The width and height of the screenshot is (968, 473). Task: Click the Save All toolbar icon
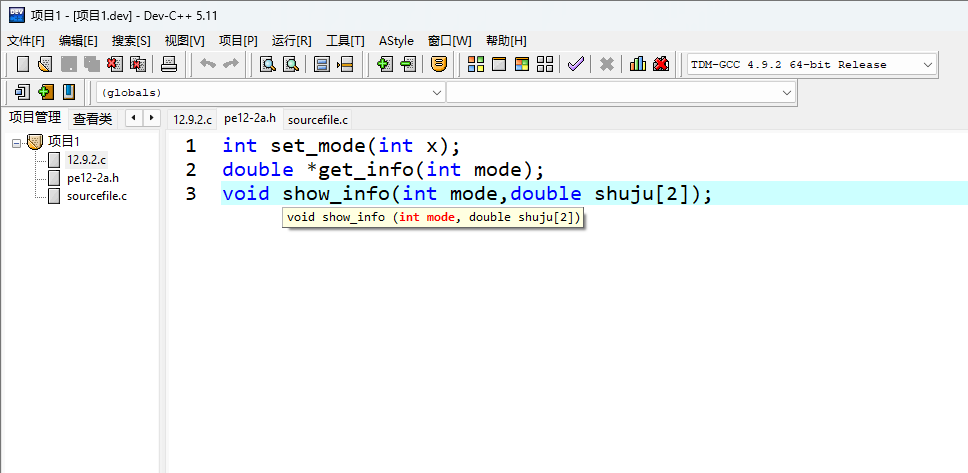[x=92, y=64]
